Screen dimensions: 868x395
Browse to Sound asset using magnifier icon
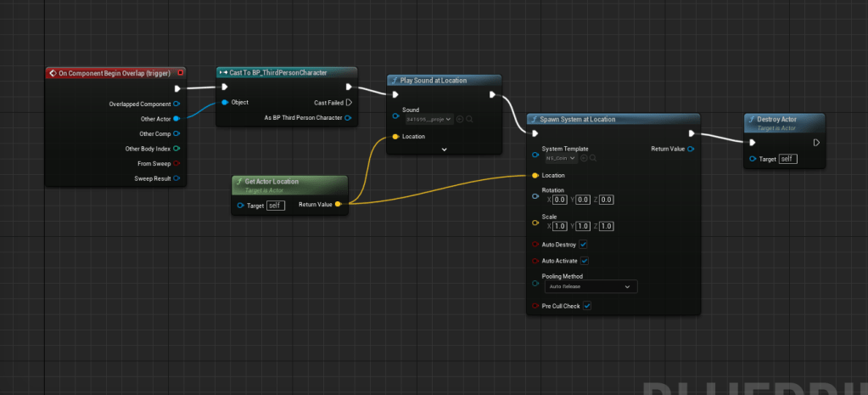469,119
